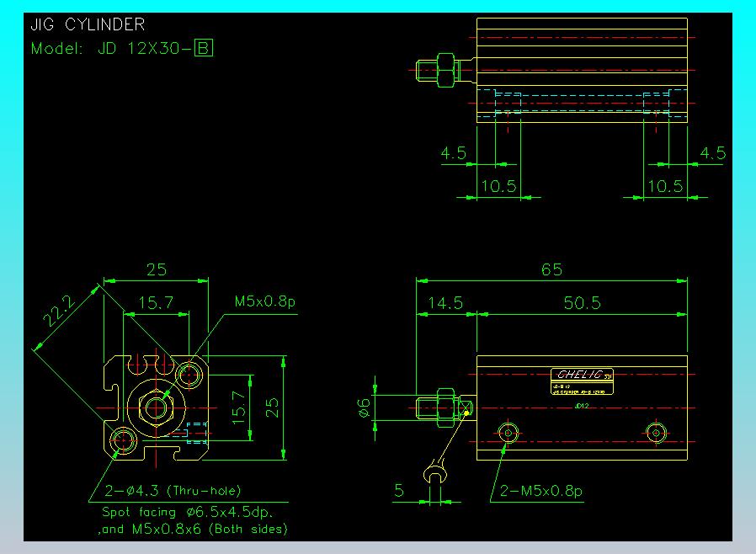Click the 14.5 rod extension dimension
The image size is (756, 554).
(x=445, y=303)
